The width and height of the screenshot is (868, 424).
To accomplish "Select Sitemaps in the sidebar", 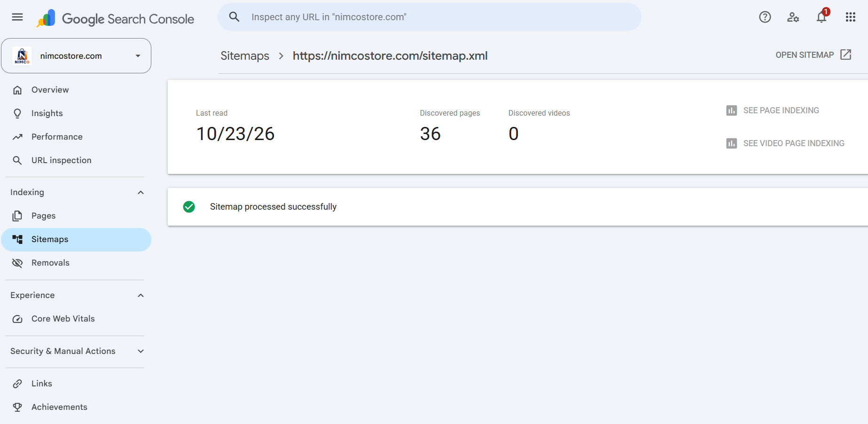I will tap(76, 240).
